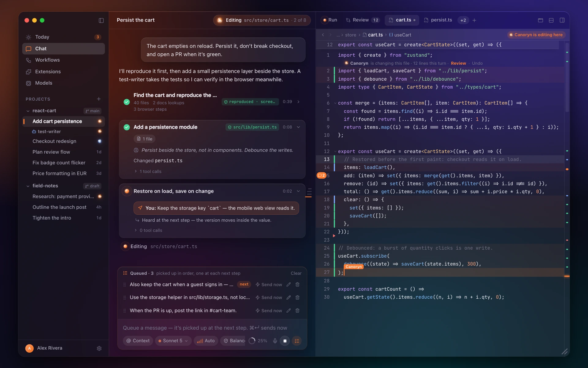Expand the 1 tool calls disclosure

[x=148, y=171]
